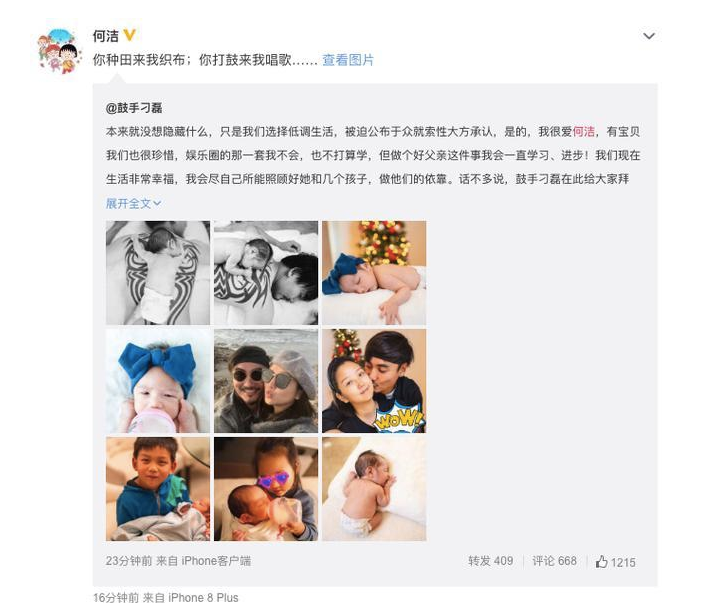Open @鼓手刁磊 user profile
This screenshot has height=603, width=711.
click(x=134, y=108)
